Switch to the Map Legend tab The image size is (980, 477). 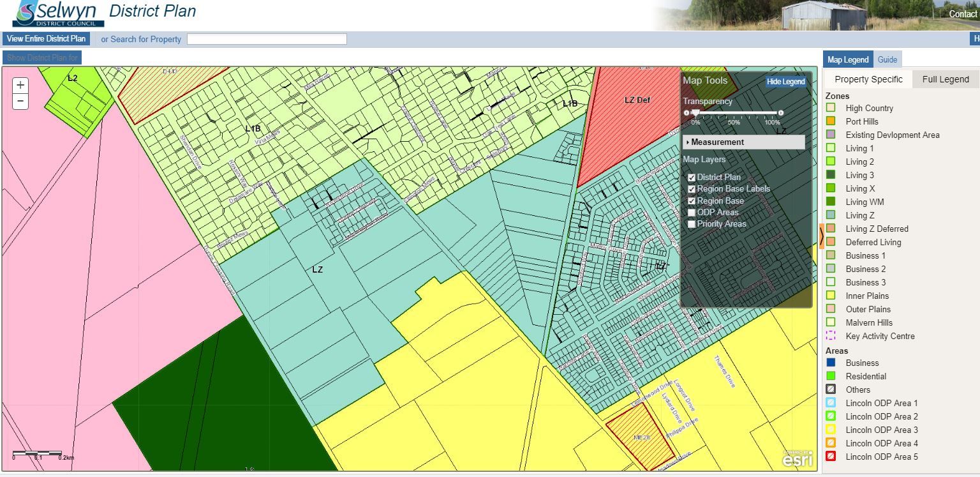point(848,59)
